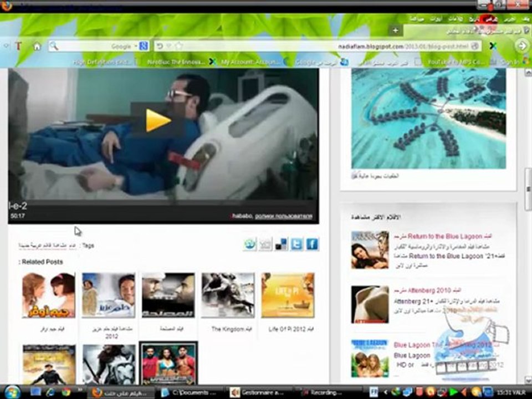
Task: Share the post on Twitter
Action: (x=296, y=244)
